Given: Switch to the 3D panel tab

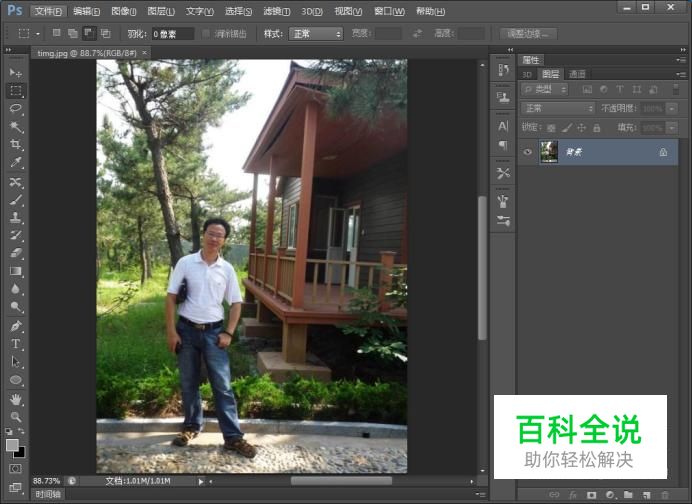Looking at the screenshot, I should tap(527, 74).
